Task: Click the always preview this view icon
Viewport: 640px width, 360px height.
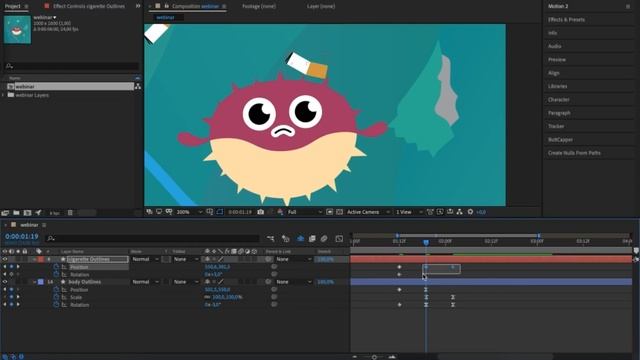Action: (149, 212)
